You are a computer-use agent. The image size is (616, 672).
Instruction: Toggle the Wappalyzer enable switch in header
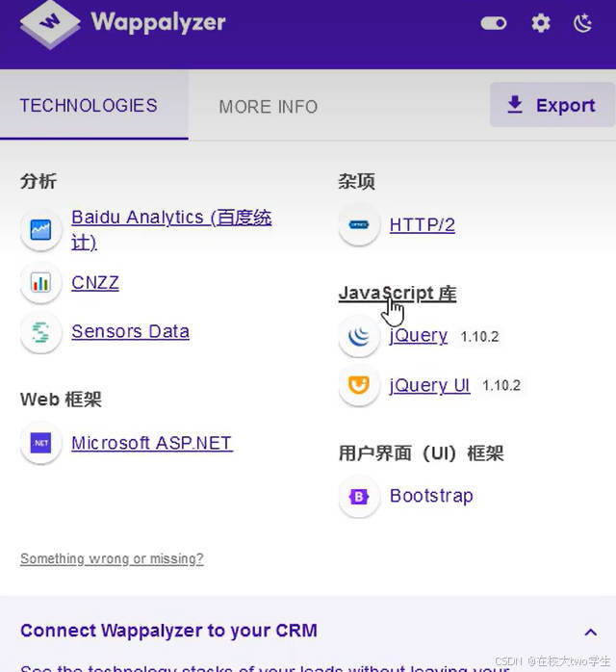(x=494, y=23)
